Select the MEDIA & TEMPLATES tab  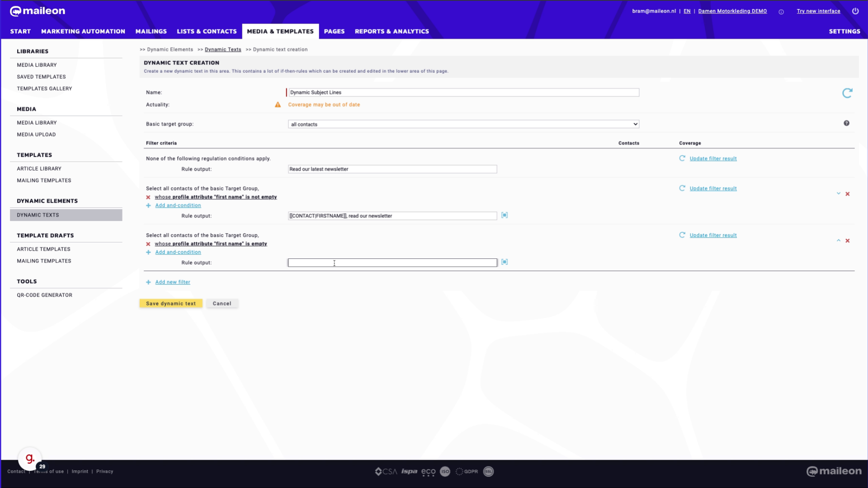coord(280,32)
